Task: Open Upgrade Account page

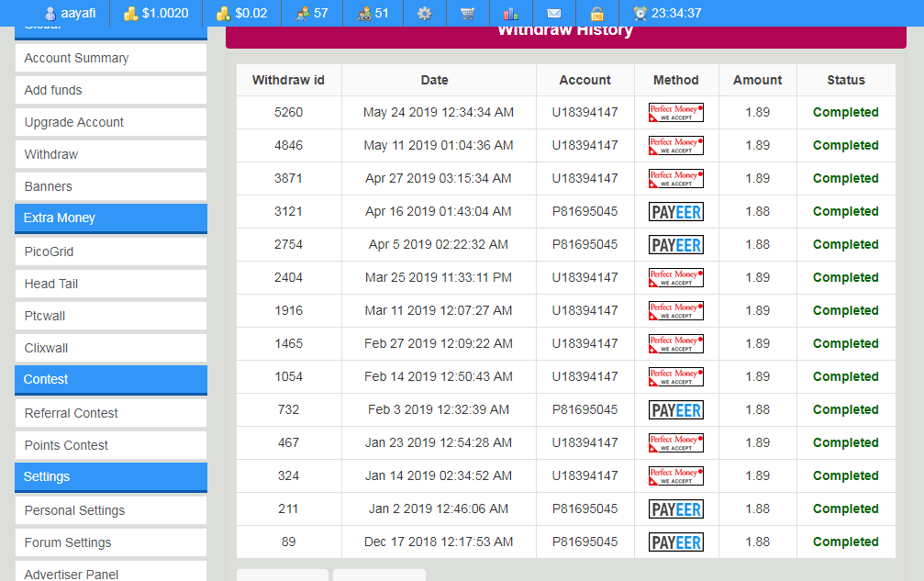Action: (x=111, y=122)
